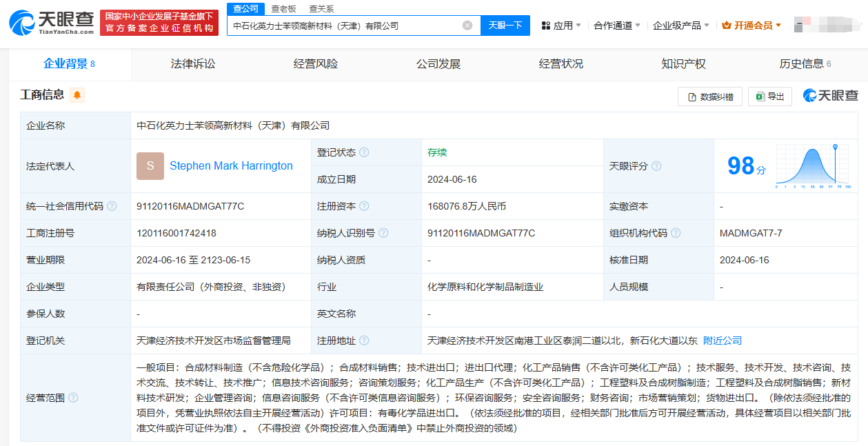Click the 附近公司 link
868x446 pixels.
(x=723, y=341)
